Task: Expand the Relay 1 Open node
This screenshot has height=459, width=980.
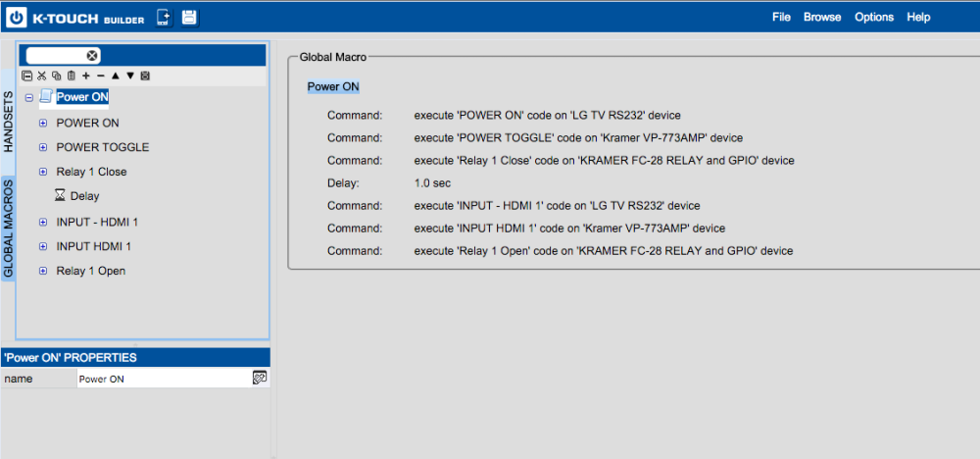Action: point(43,271)
